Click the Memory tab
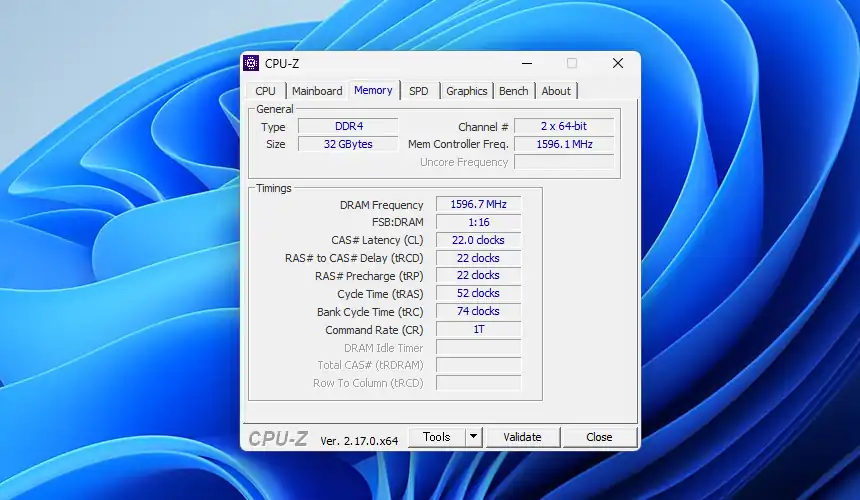The height and width of the screenshot is (500, 860). tap(373, 90)
